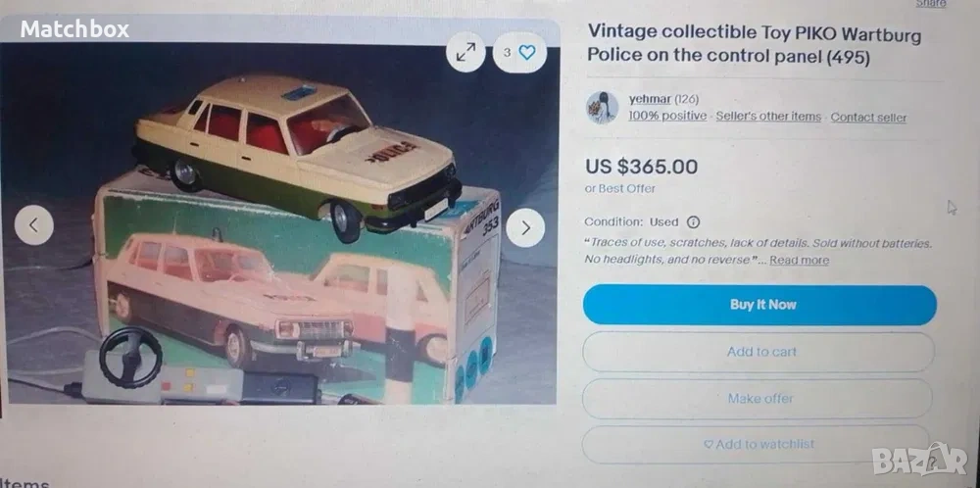Add the Wartburg toy to cart
The height and width of the screenshot is (488, 980).
click(759, 352)
